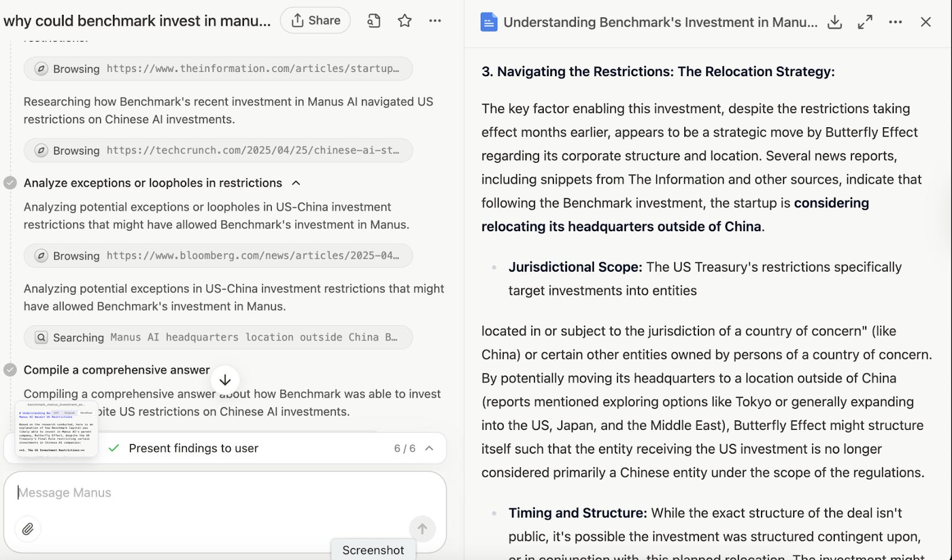Open the techcrunch.com browsing step

[218, 150]
